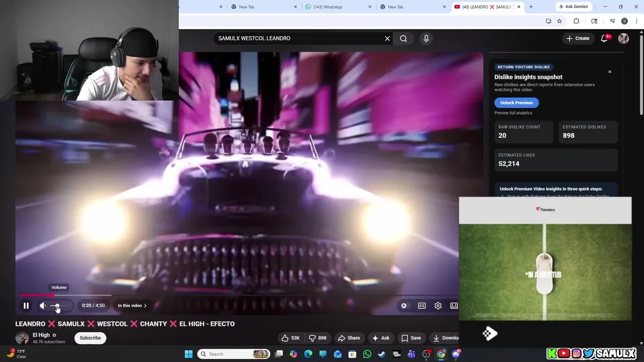Open a new browser tab with plus

[x=531, y=7]
